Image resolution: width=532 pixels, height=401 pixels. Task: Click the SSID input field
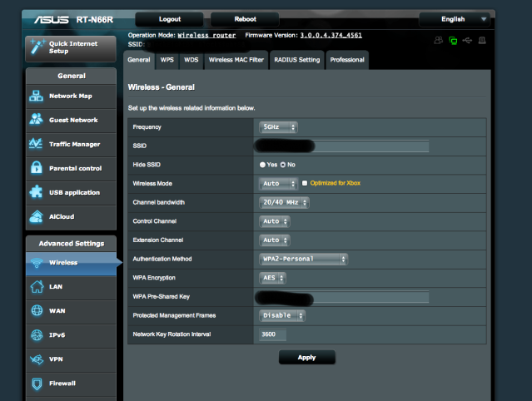[342, 146]
